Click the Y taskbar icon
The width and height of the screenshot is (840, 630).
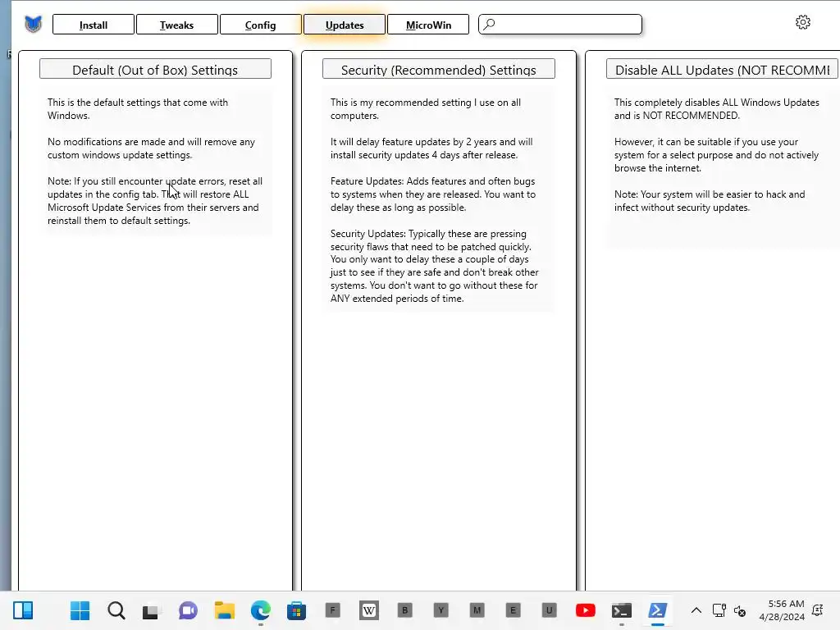pyautogui.click(x=441, y=610)
